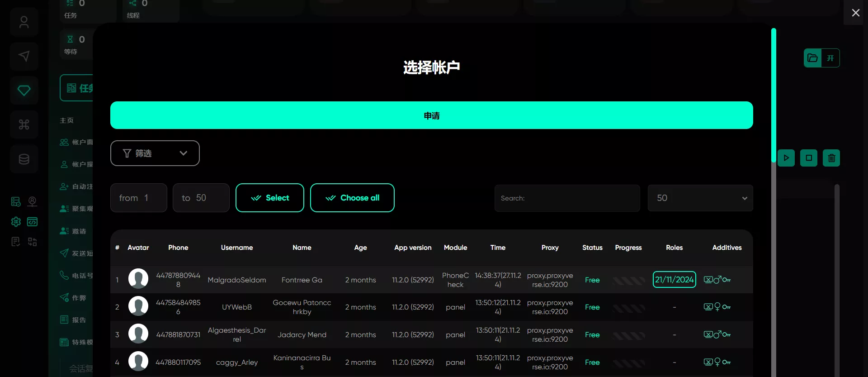The width and height of the screenshot is (868, 377).
Task: Click the monitor icon in UYWebB's row
Action: [708, 307]
